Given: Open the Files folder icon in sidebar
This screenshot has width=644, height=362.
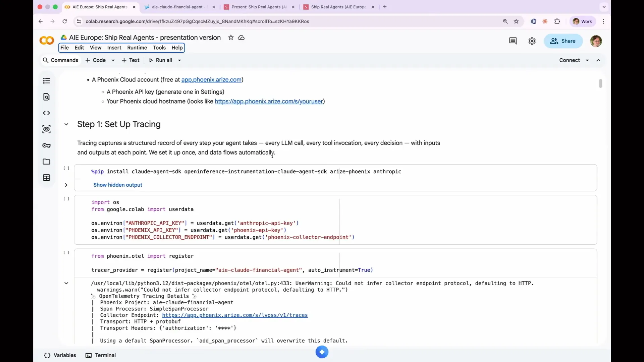Looking at the screenshot, I should 46,162.
